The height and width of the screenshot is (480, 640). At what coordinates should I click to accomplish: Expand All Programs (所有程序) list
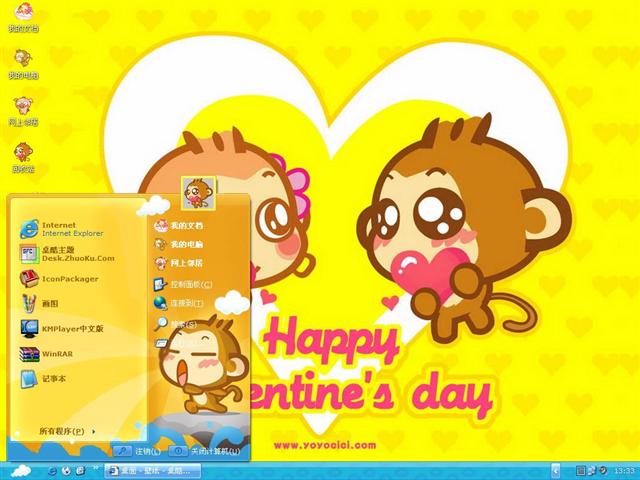(x=67, y=431)
